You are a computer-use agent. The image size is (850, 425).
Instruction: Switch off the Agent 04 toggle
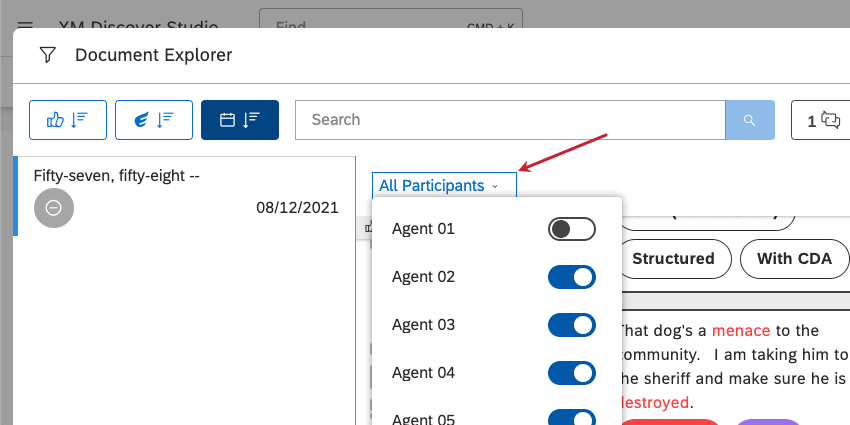[571, 373]
